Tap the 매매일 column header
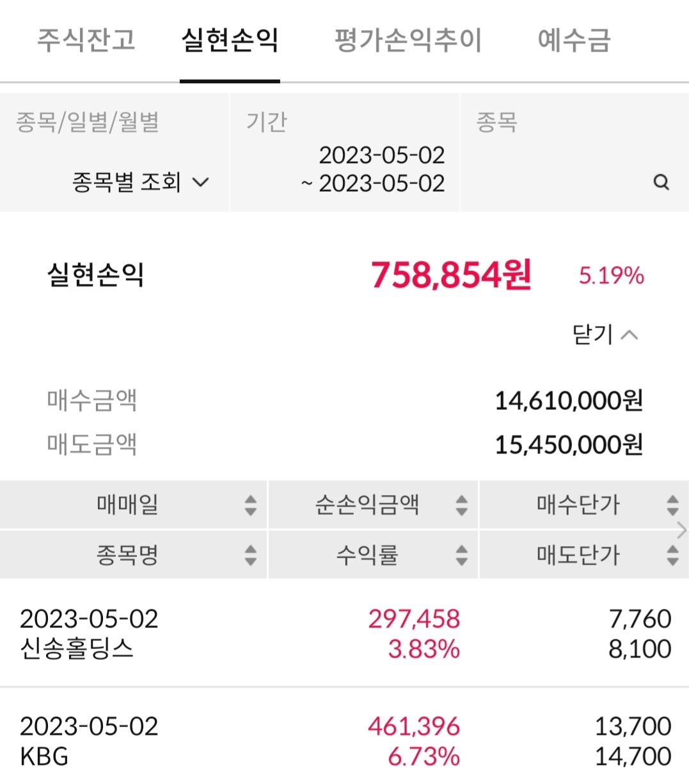The width and height of the screenshot is (689, 784). [x=133, y=505]
